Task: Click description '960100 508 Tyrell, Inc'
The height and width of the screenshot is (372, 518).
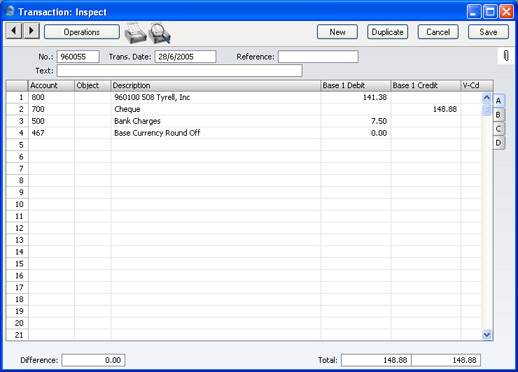Action: click(x=152, y=97)
